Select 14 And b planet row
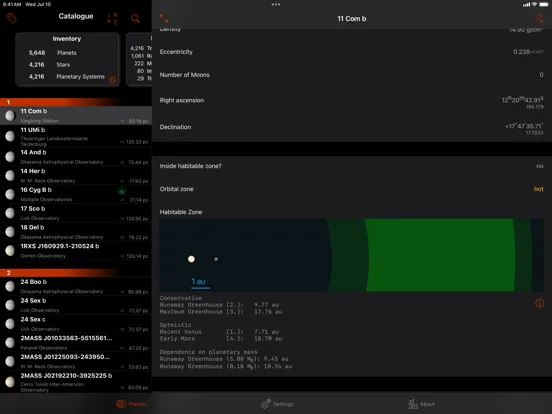Viewport: 552px width, 414px height. click(76, 157)
